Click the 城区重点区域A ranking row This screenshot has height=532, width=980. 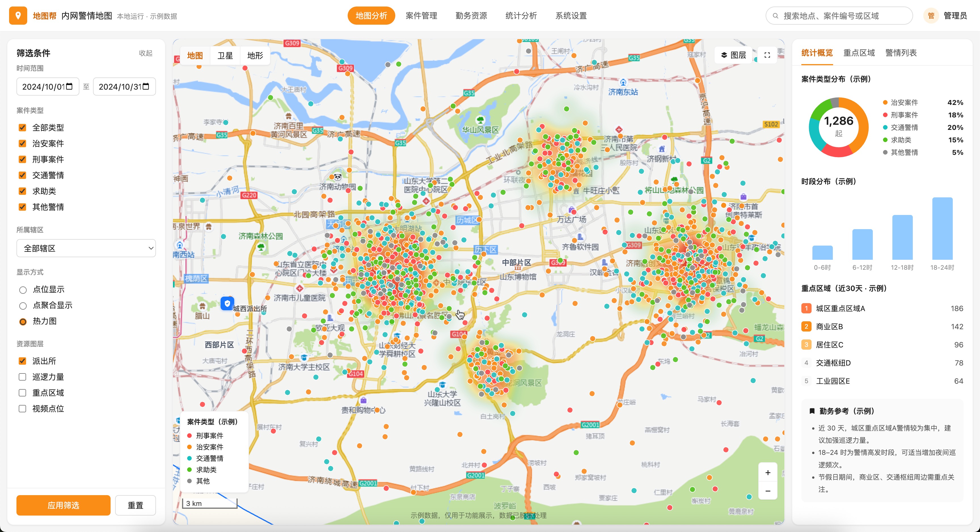[882, 308]
